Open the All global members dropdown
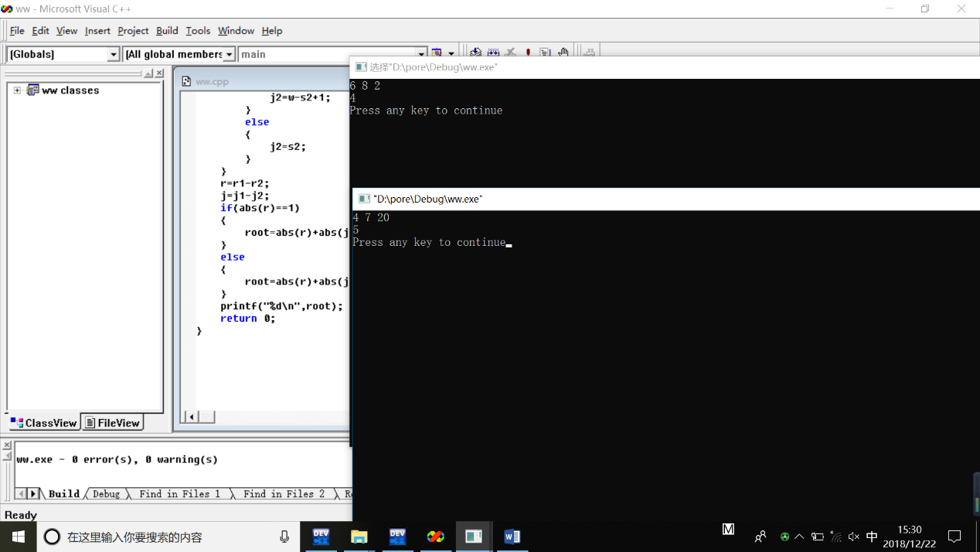This screenshot has height=552, width=980. coord(230,54)
